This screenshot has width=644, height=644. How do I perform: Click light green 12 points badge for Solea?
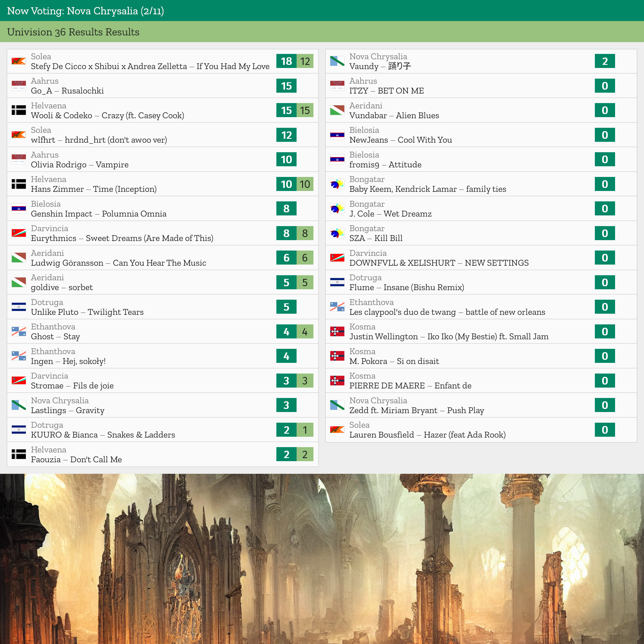click(305, 61)
